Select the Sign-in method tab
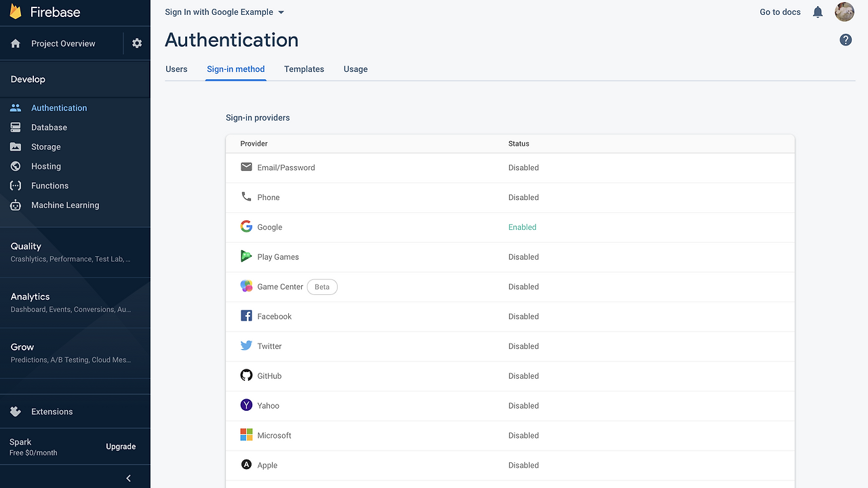This screenshot has width=868, height=488. 236,69
